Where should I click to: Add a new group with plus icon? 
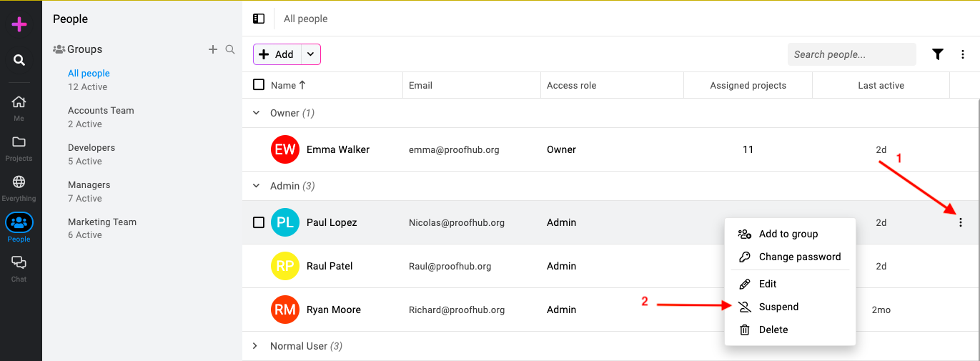tap(212, 49)
